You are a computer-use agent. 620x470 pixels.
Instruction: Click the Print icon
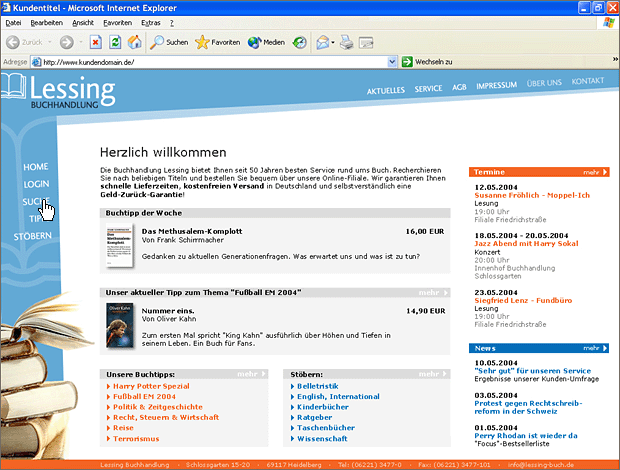pos(347,42)
